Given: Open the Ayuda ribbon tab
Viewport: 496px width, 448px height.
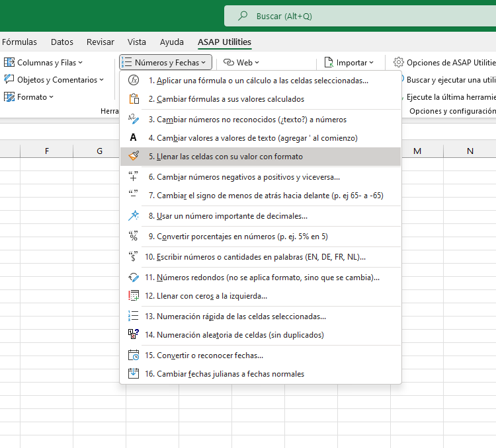Looking at the screenshot, I should click(x=172, y=42).
